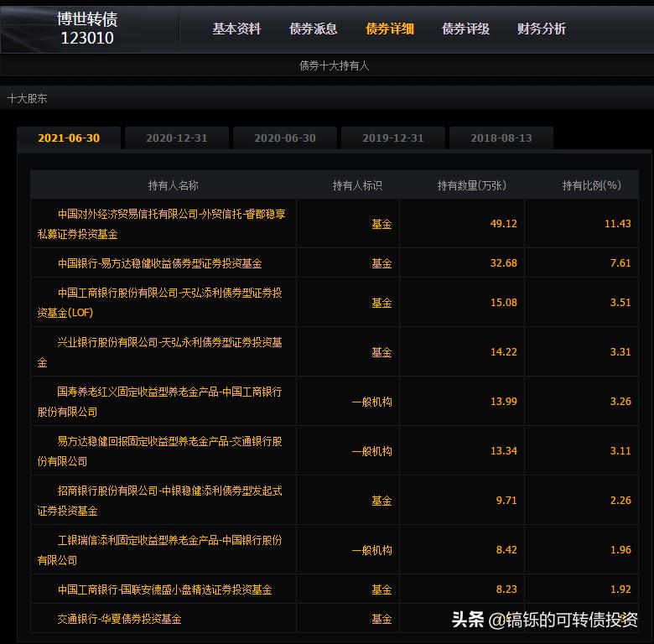Click 基金 tag in 国联安德盛 row
The height and width of the screenshot is (644, 654).
[381, 589]
